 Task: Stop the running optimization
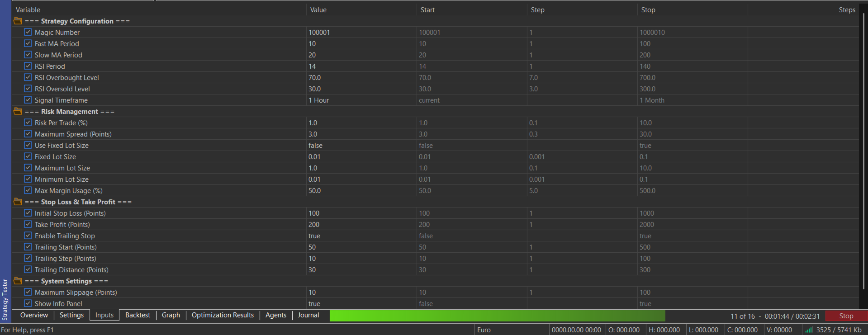coord(846,316)
